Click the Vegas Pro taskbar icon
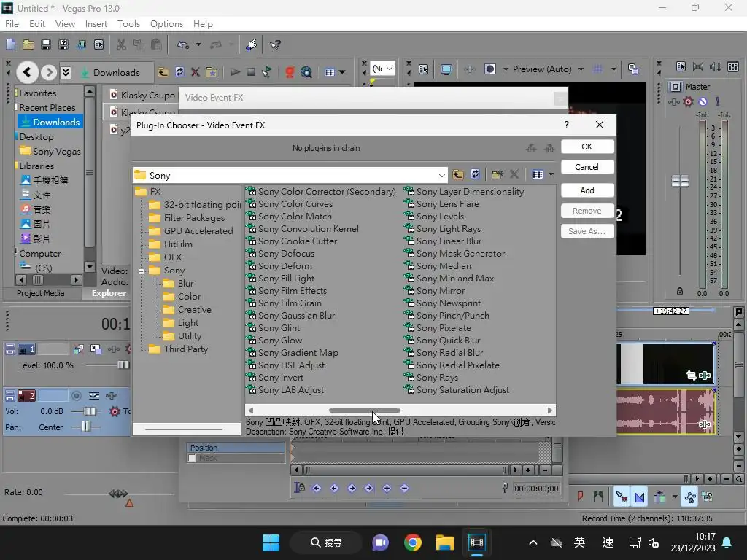Image resolution: width=747 pixels, height=560 pixels. (x=476, y=542)
